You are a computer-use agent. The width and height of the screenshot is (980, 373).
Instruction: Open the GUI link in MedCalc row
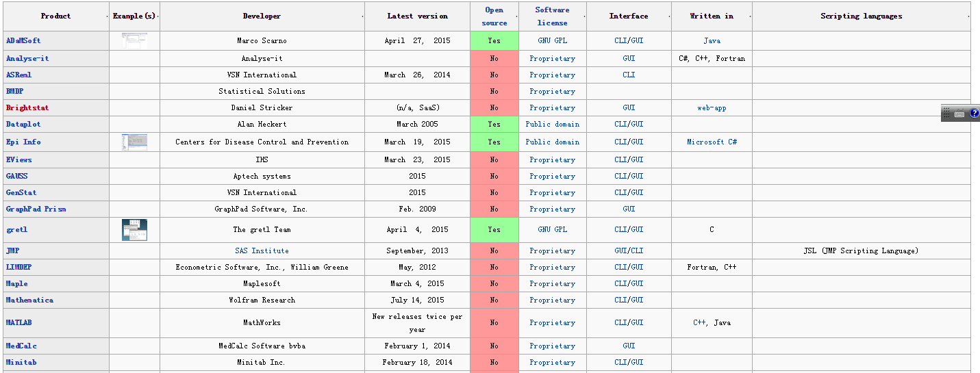click(x=629, y=346)
